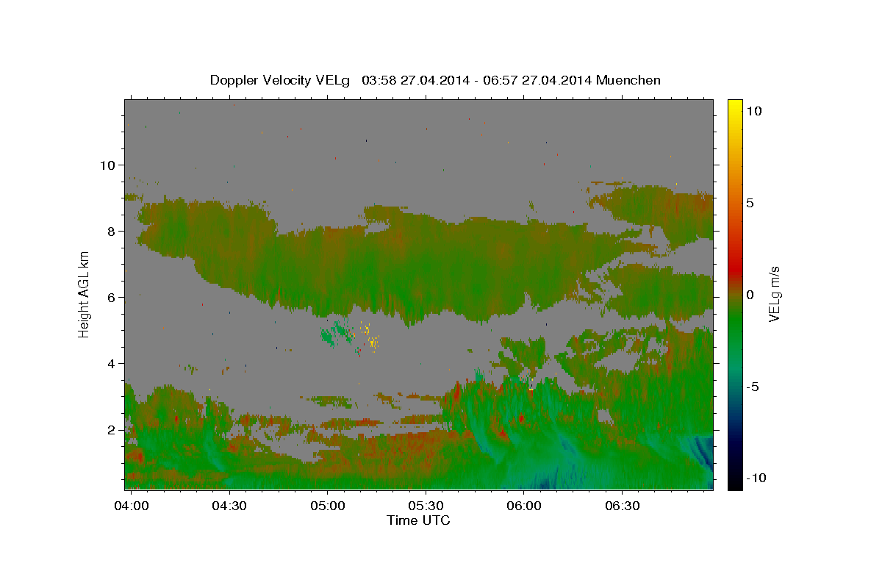
Task: Click the height tick label '6'
Action: tap(110, 297)
